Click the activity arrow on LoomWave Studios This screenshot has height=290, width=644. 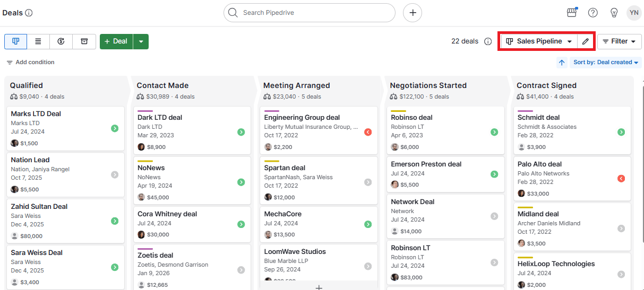tap(368, 266)
